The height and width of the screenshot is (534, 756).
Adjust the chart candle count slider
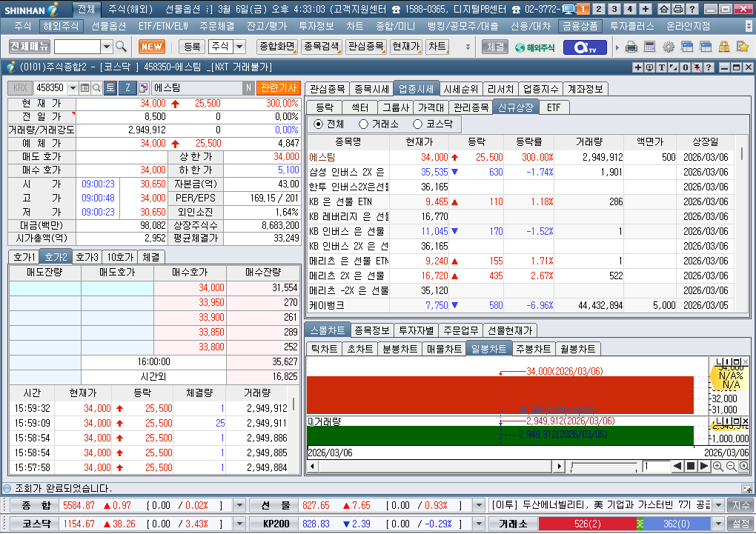click(x=603, y=466)
